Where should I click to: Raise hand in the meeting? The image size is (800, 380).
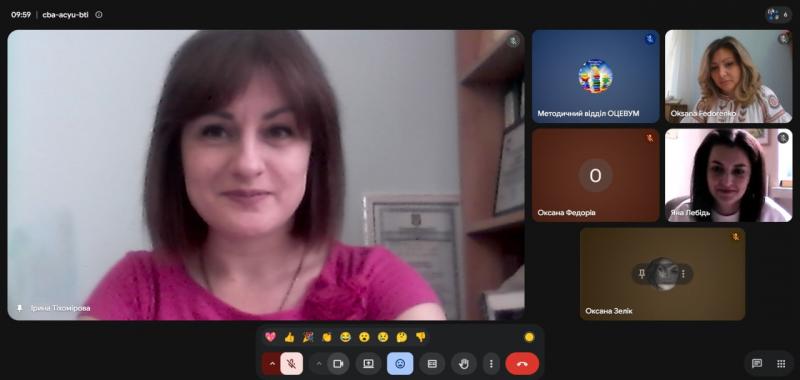click(464, 364)
